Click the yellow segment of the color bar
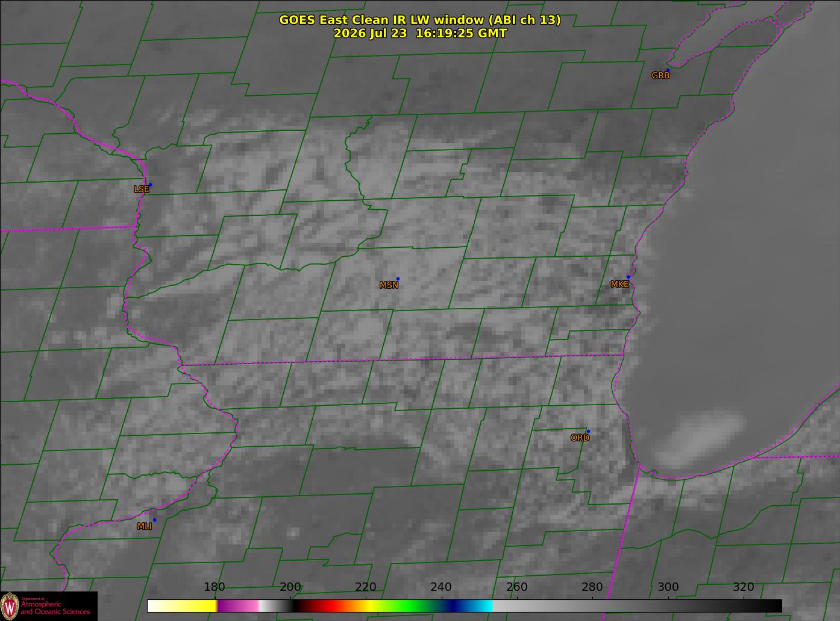 point(193,605)
